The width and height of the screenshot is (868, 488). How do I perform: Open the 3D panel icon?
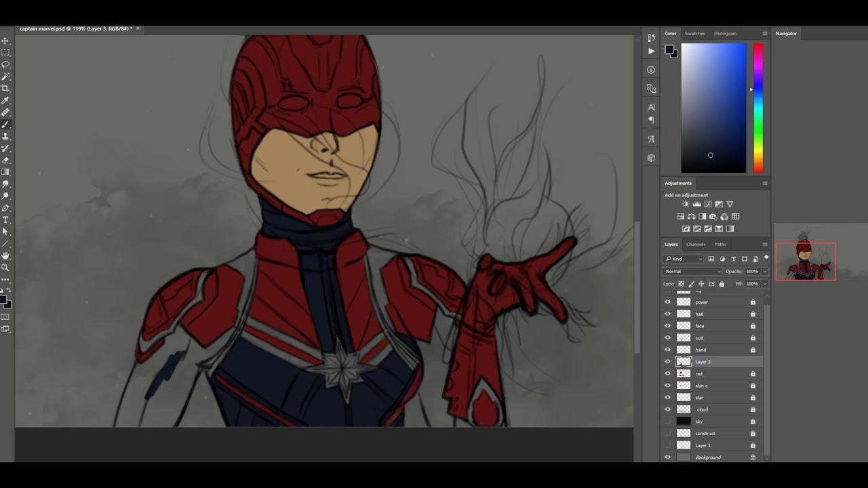pyautogui.click(x=651, y=158)
